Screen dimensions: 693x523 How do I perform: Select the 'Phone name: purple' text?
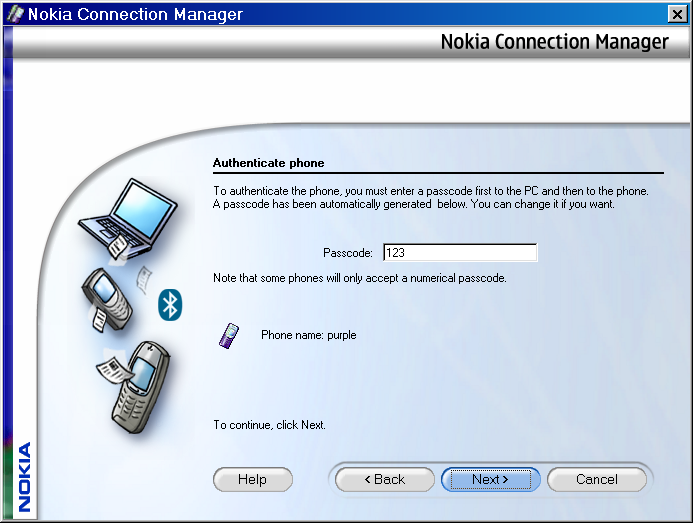(308, 335)
